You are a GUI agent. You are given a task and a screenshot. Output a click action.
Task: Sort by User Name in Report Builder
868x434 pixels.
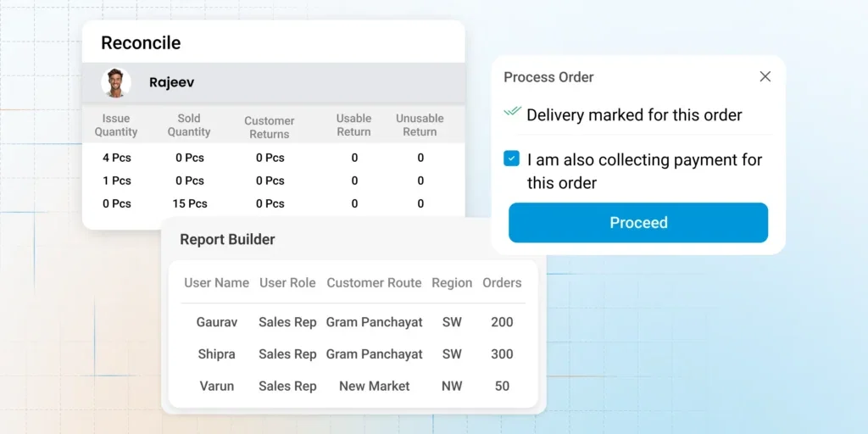point(217,283)
